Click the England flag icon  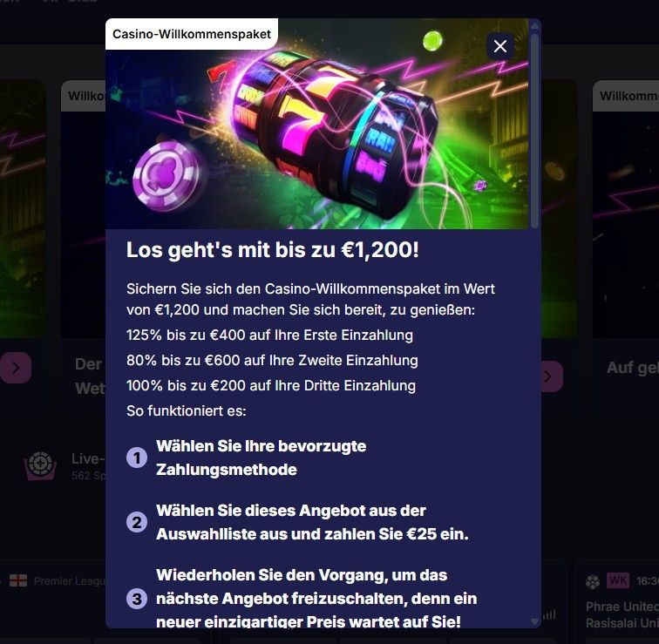pyautogui.click(x=18, y=580)
